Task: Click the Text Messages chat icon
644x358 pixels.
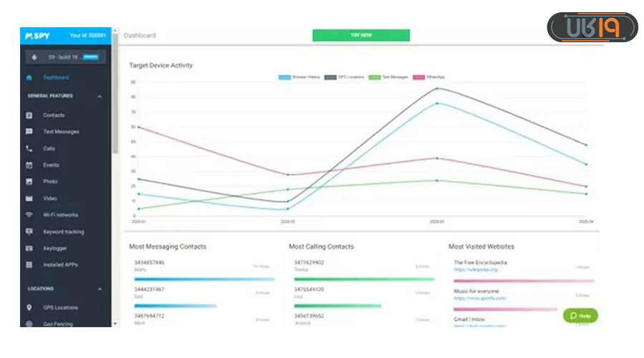Action: (29, 132)
